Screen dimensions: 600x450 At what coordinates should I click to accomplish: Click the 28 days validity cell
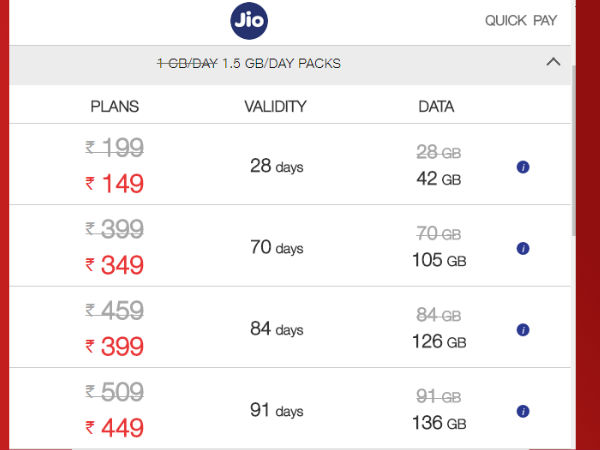[x=276, y=166]
